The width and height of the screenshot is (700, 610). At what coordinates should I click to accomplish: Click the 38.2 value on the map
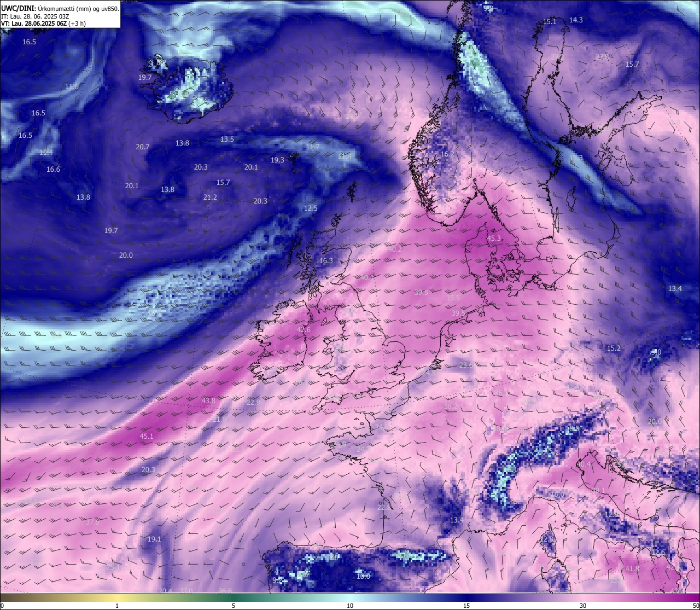click(451, 406)
